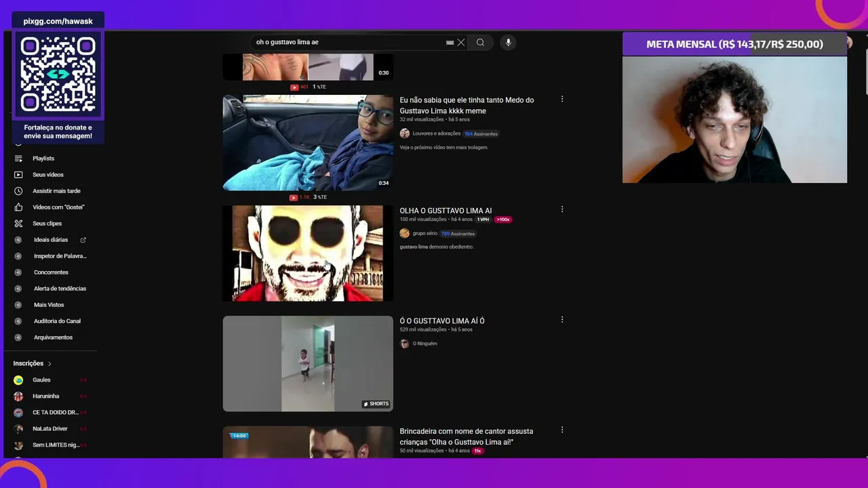Click the '759 Assinantes' subscriber badge
The width and height of the screenshot is (868, 488).
click(x=458, y=233)
